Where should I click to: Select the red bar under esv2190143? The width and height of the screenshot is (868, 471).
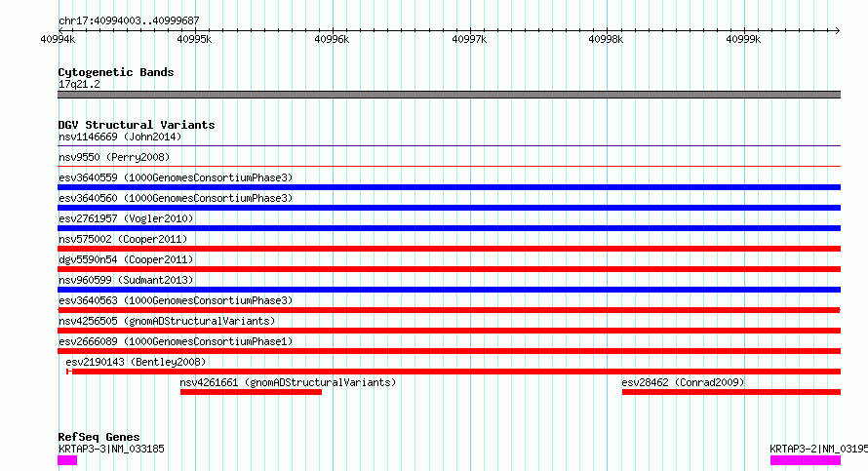(x=454, y=372)
